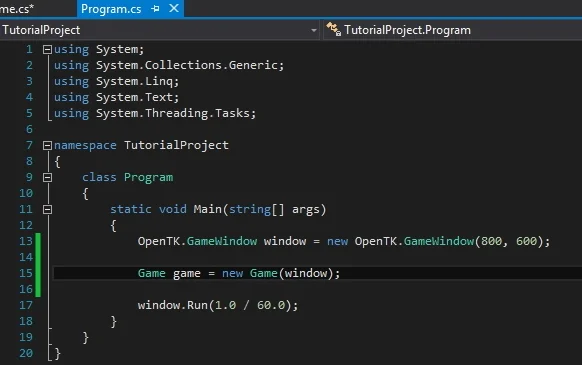Click closing brace on line 20
Screen dimensions: 582x365
point(58,353)
